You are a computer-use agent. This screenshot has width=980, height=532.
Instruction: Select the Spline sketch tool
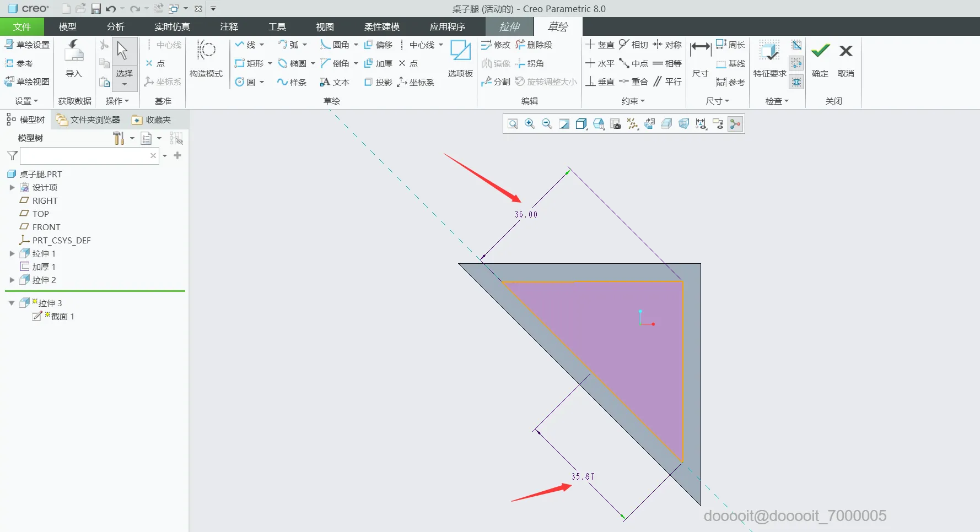tap(292, 82)
